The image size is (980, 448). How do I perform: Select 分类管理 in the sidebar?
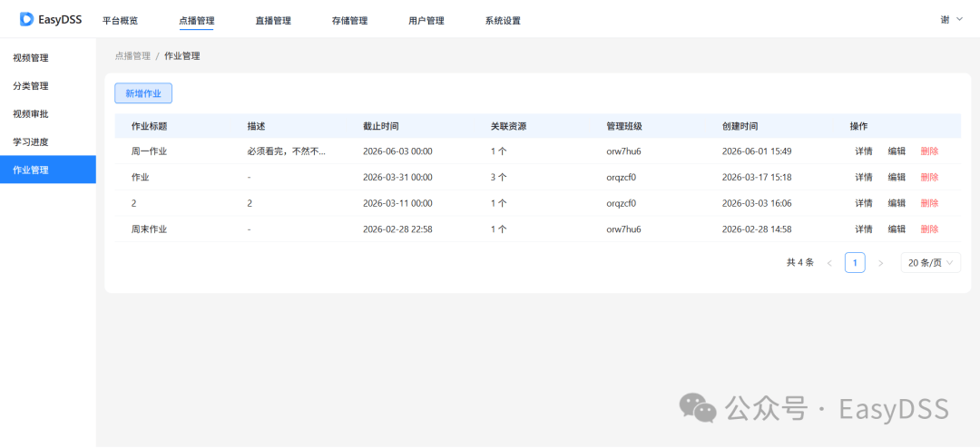[x=48, y=86]
